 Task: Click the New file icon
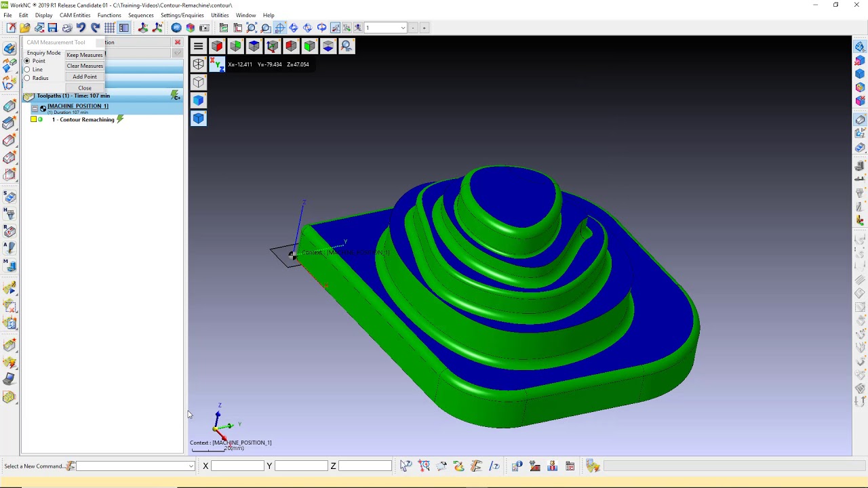[x=11, y=28]
